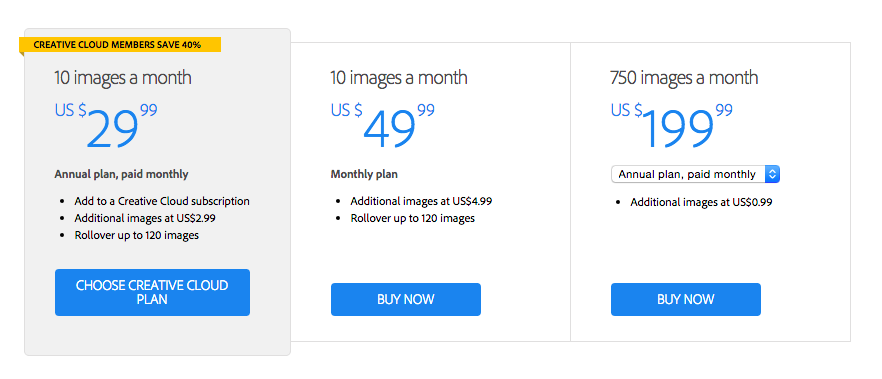Click the US$29.99 price

click(106, 126)
